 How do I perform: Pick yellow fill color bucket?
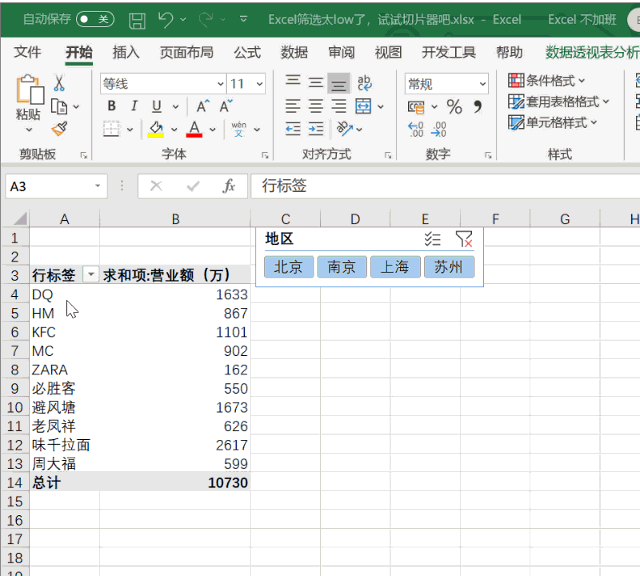point(156,129)
